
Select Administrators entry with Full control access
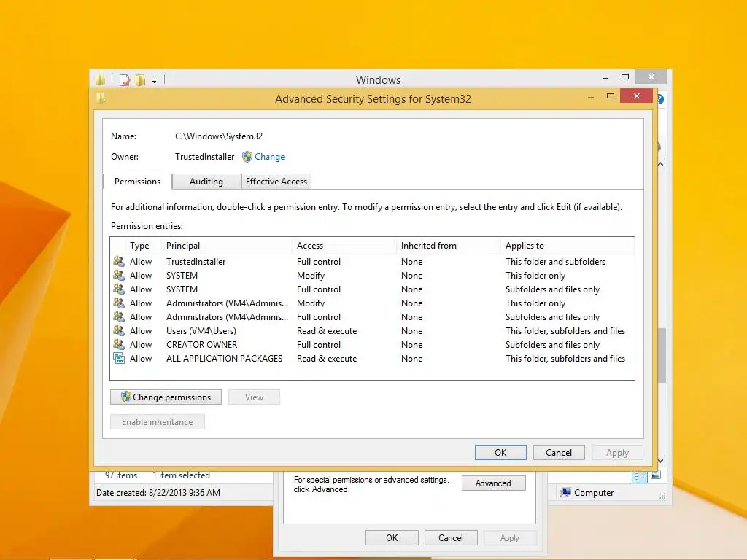pyautogui.click(x=372, y=316)
